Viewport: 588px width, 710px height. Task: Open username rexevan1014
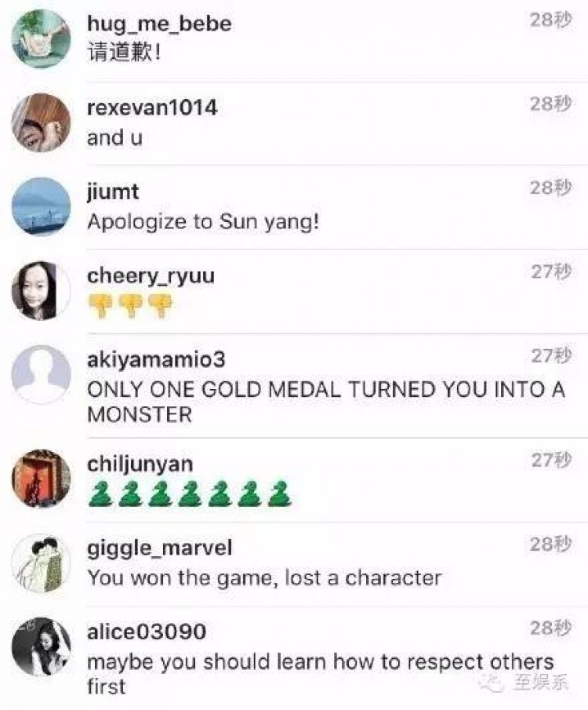click(152, 107)
